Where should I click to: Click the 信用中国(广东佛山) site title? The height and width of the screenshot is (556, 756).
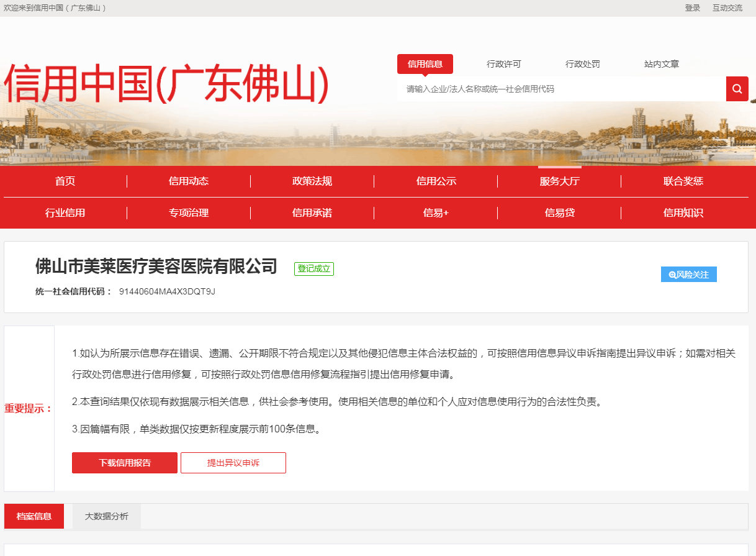coord(167,84)
